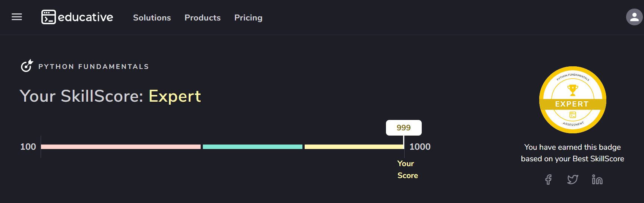Click the Your Score marker label

click(407, 169)
